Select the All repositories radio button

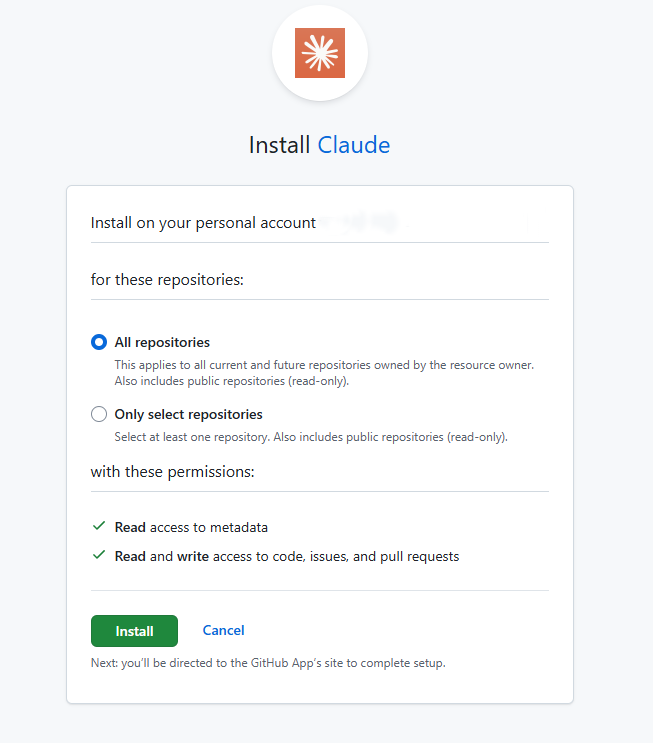coord(99,342)
